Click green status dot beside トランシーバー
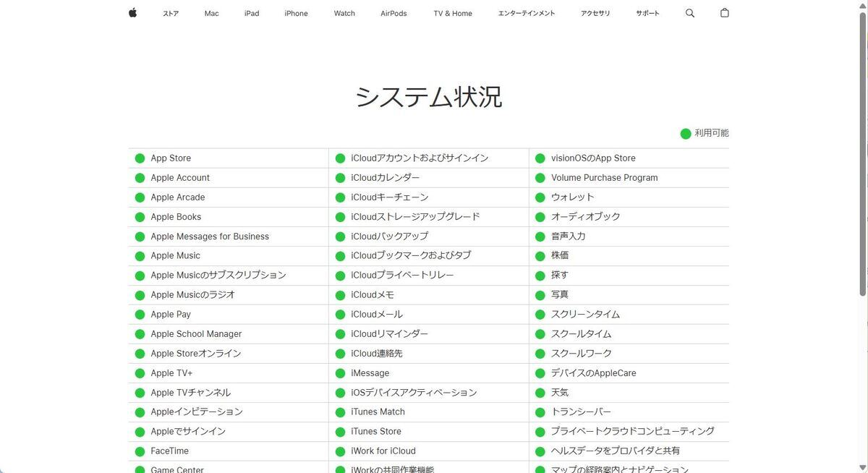The height and width of the screenshot is (473, 868). point(540,412)
